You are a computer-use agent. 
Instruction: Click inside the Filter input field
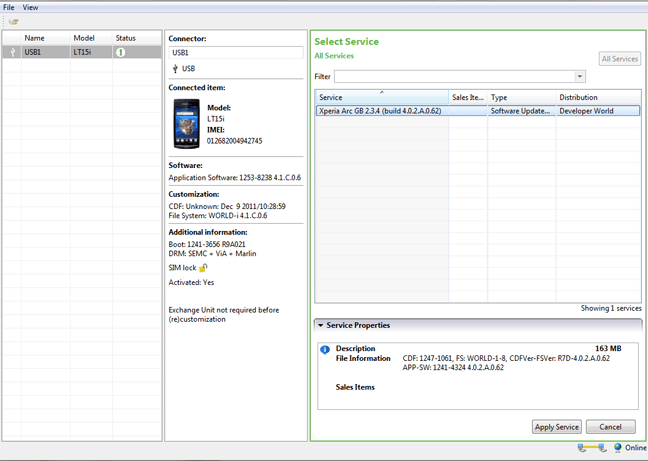pos(455,76)
